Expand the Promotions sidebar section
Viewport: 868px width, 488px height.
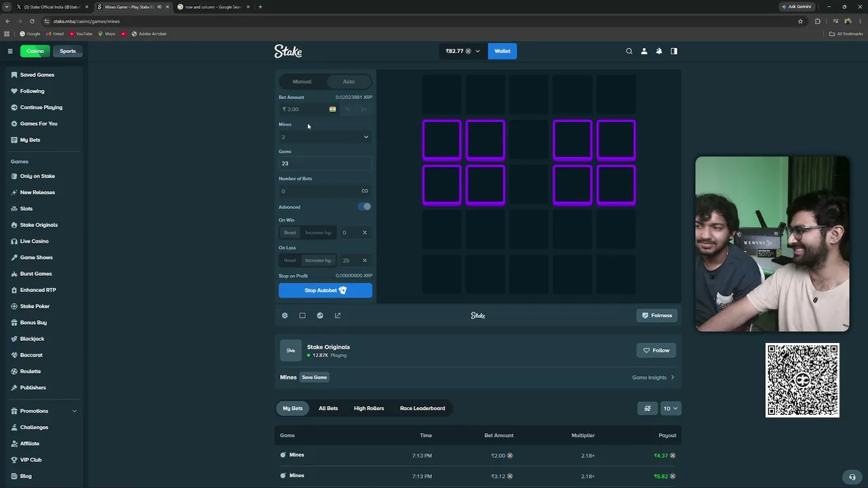pyautogui.click(x=44, y=411)
